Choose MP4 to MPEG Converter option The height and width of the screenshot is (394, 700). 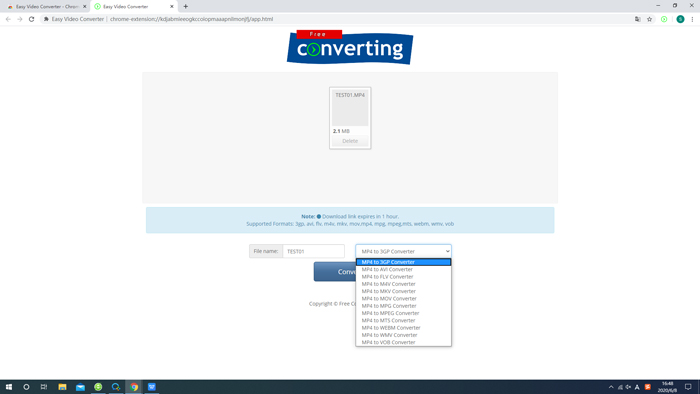click(403, 313)
